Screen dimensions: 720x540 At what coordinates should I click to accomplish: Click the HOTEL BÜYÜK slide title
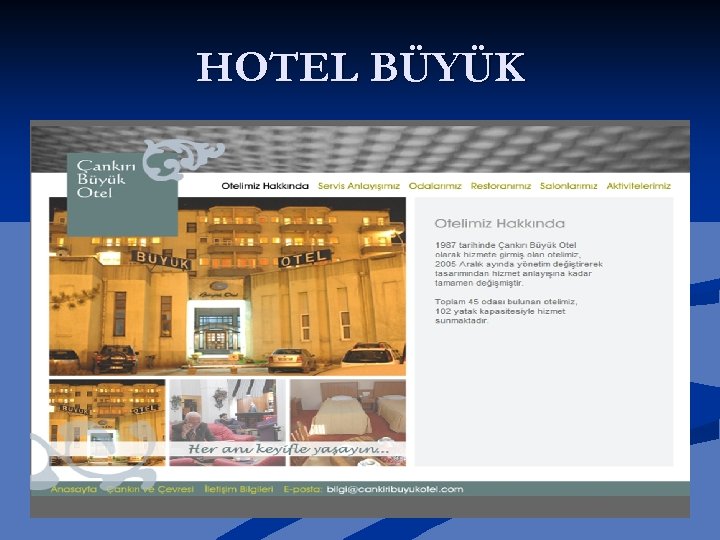point(360,67)
